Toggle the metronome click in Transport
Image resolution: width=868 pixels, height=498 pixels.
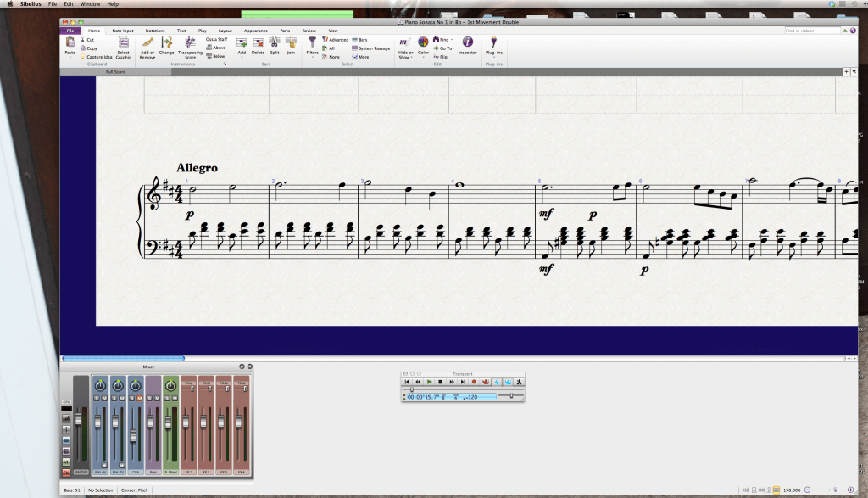519,382
